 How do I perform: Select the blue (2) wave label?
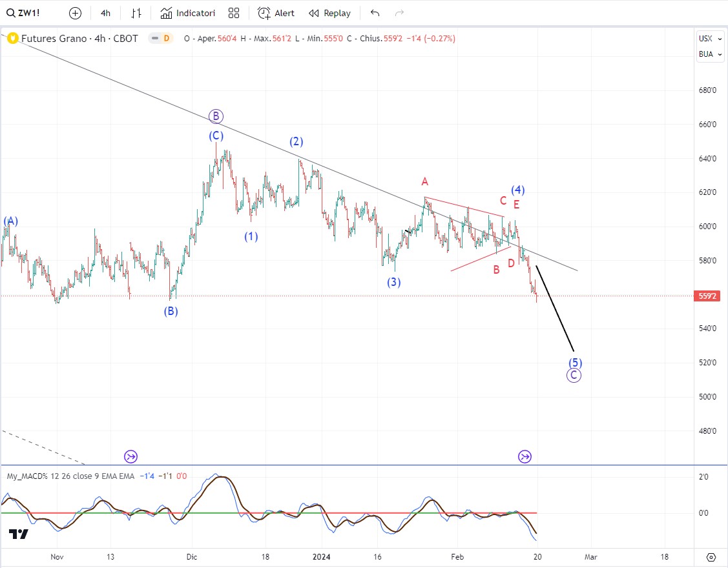pyautogui.click(x=296, y=141)
